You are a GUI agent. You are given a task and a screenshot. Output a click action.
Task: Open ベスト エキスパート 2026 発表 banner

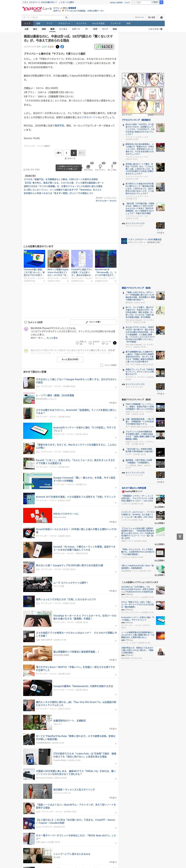click(142, 241)
